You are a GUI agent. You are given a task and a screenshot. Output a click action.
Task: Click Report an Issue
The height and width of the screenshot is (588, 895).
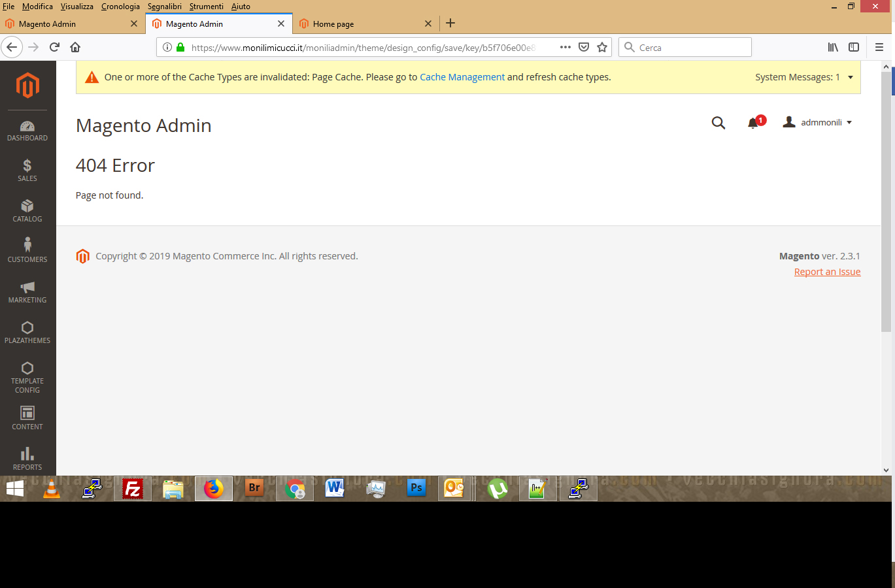[x=827, y=272]
